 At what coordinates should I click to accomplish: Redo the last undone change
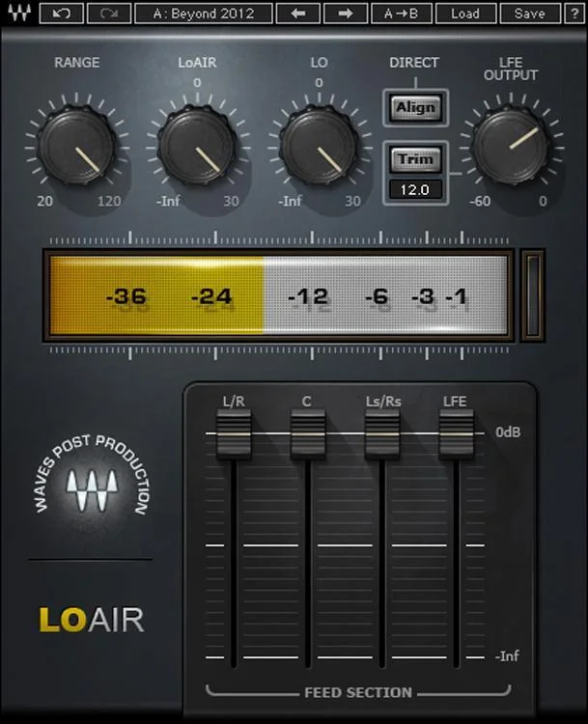point(109,14)
